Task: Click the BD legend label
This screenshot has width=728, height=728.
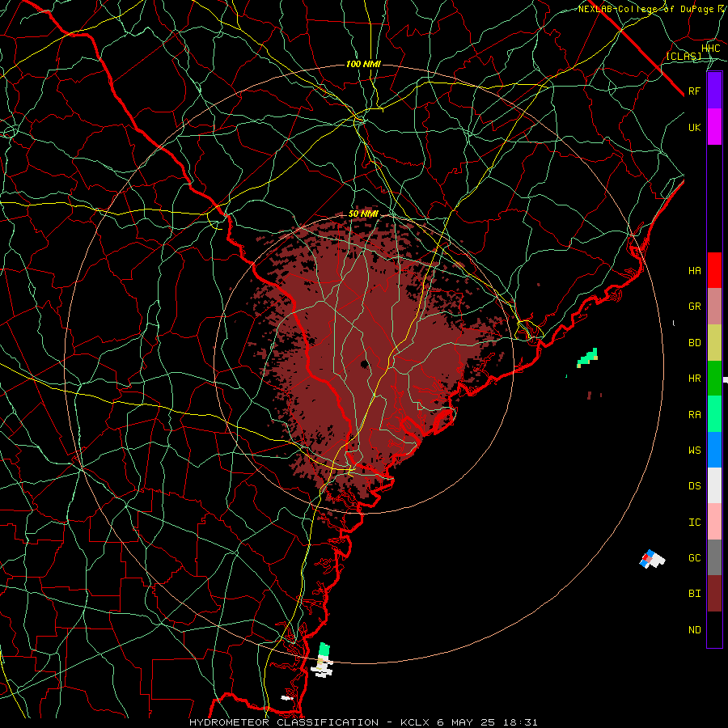Action: coord(695,343)
